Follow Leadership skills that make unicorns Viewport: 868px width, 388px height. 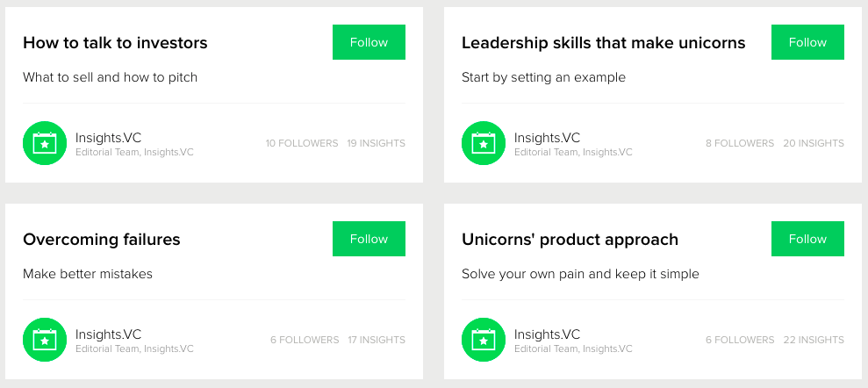point(807,42)
